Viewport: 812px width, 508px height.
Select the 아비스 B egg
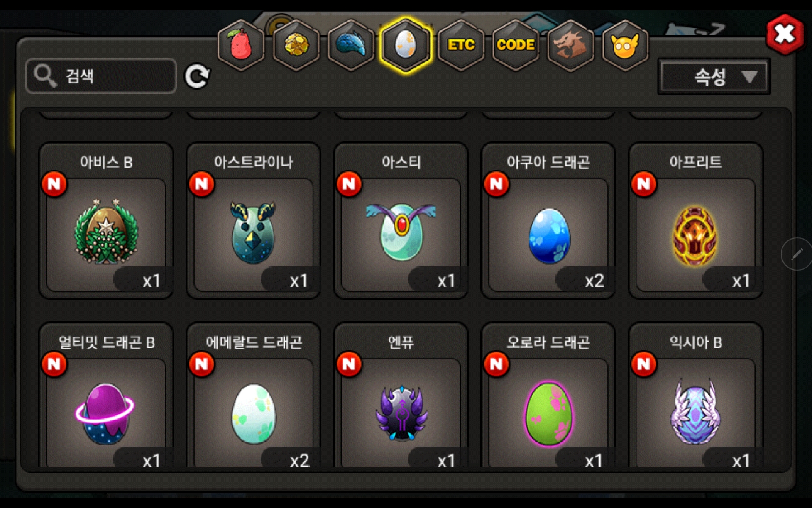pyautogui.click(x=106, y=221)
